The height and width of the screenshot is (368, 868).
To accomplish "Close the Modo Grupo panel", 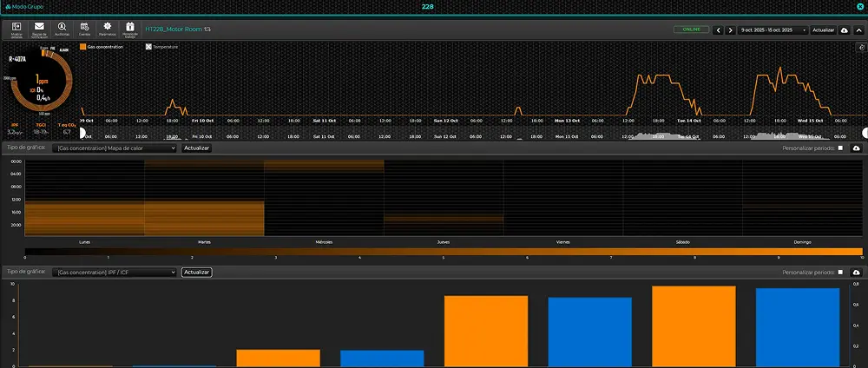I will [861, 7].
